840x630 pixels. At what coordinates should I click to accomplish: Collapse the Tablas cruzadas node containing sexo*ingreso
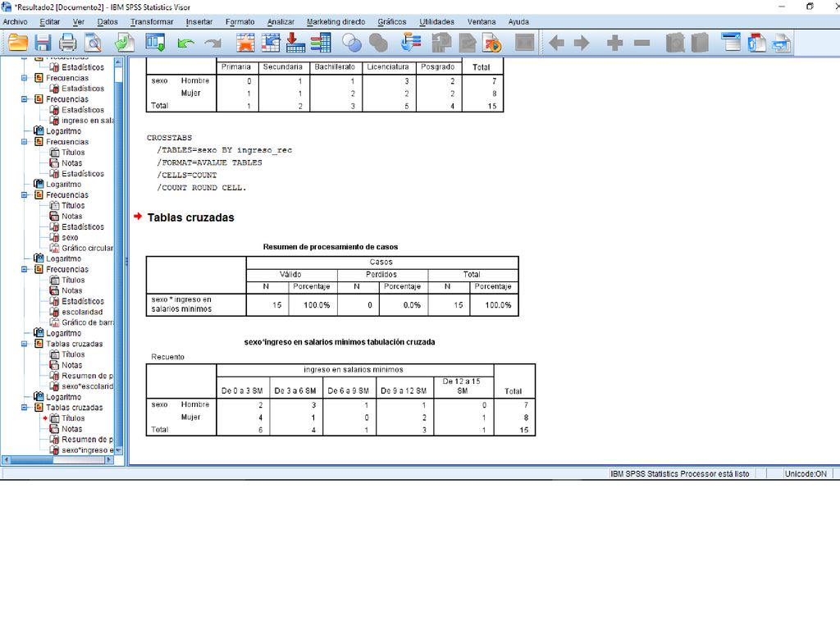click(24, 408)
